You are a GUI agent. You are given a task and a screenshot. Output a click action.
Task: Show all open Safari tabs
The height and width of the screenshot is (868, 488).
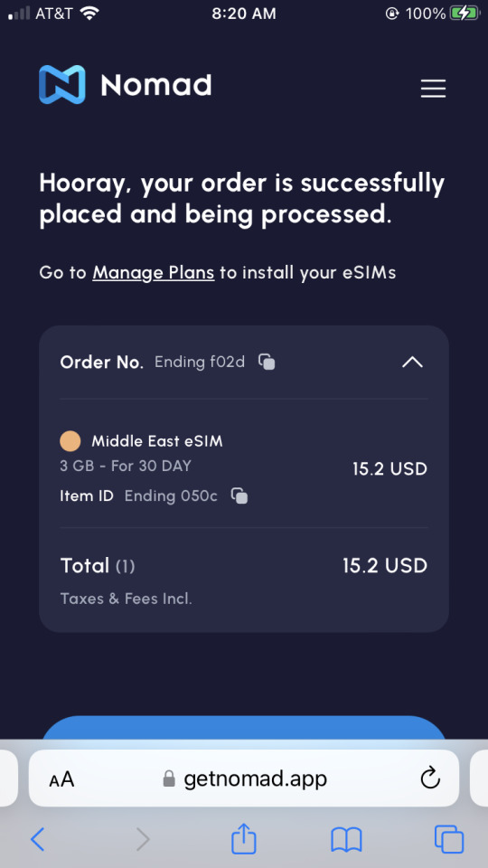click(x=449, y=839)
